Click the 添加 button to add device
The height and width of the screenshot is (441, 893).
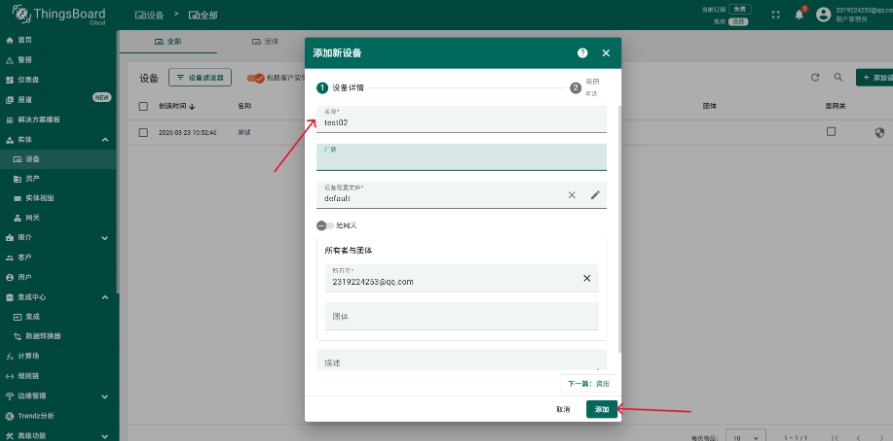[x=601, y=410]
